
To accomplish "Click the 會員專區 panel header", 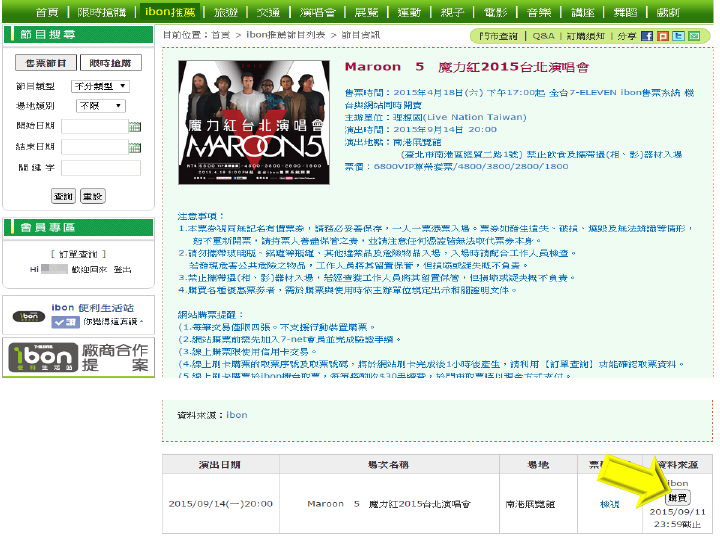I will [79, 227].
